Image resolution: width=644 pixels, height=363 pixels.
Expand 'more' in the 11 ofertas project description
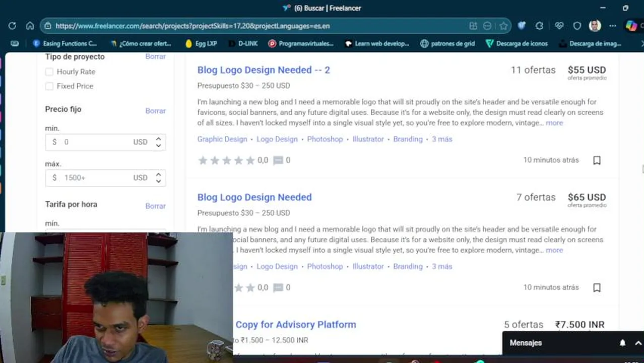point(554,123)
